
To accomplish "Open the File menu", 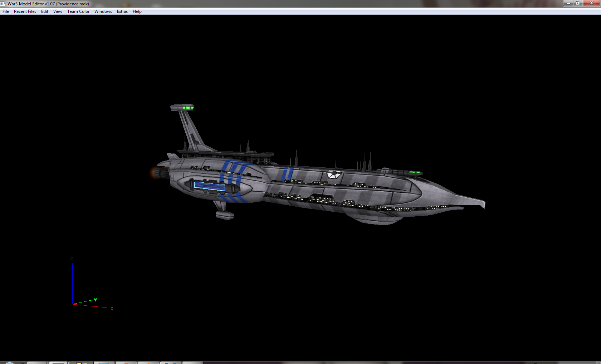I will [x=6, y=11].
